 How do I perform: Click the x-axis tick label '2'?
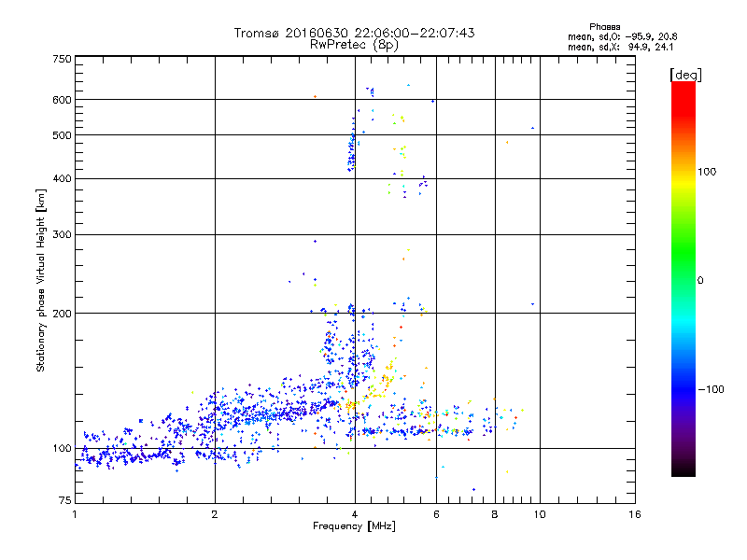point(215,514)
